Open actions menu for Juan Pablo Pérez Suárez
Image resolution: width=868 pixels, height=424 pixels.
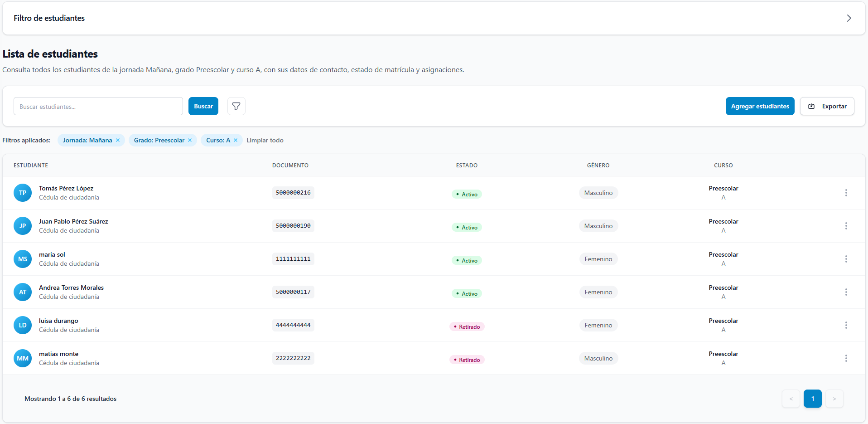click(846, 226)
